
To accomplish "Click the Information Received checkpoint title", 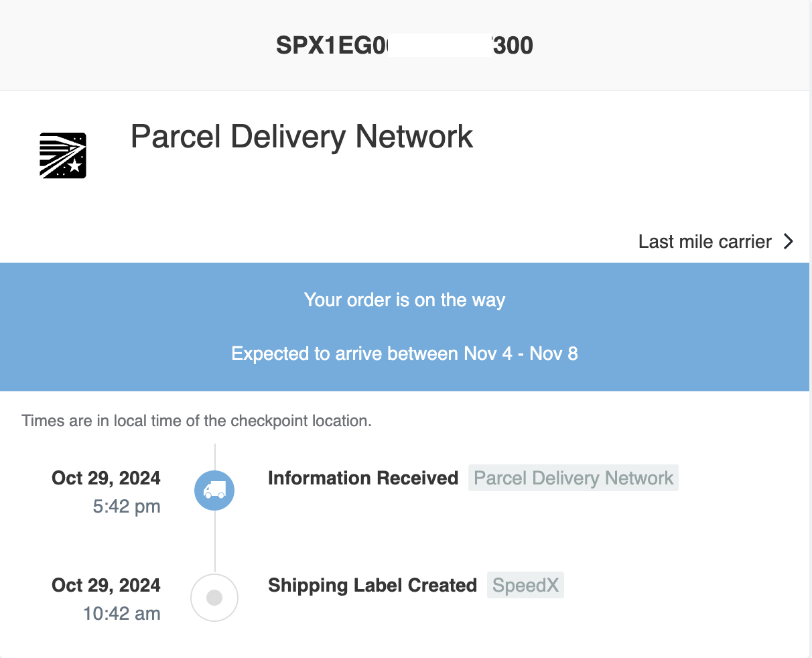I will click(x=363, y=478).
